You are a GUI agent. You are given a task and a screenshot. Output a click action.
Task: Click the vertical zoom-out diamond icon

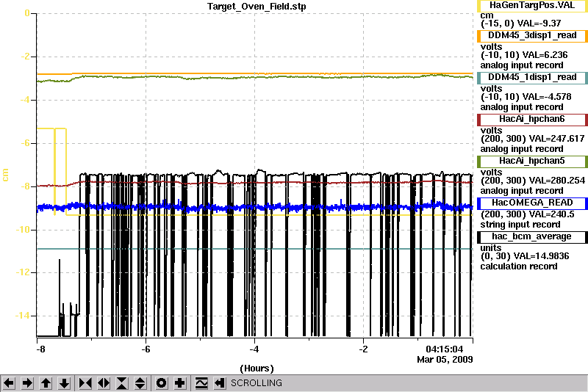point(140,383)
